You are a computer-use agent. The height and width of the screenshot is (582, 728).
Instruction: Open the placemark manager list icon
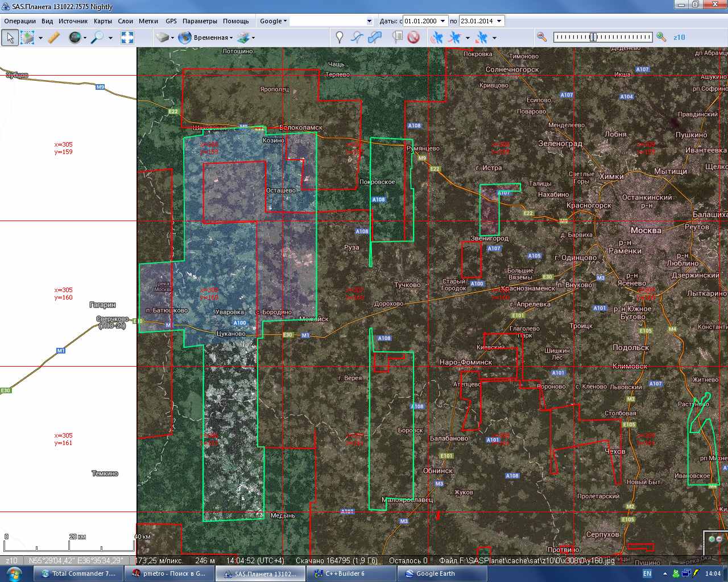[398, 38]
